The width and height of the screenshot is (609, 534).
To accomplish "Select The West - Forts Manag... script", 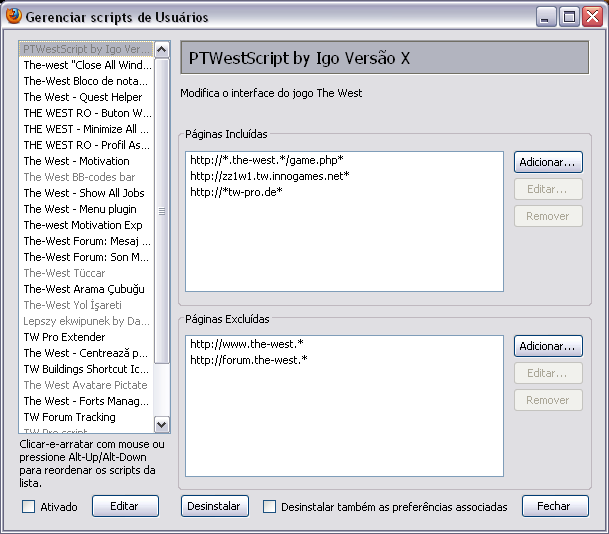I will [x=86, y=401].
